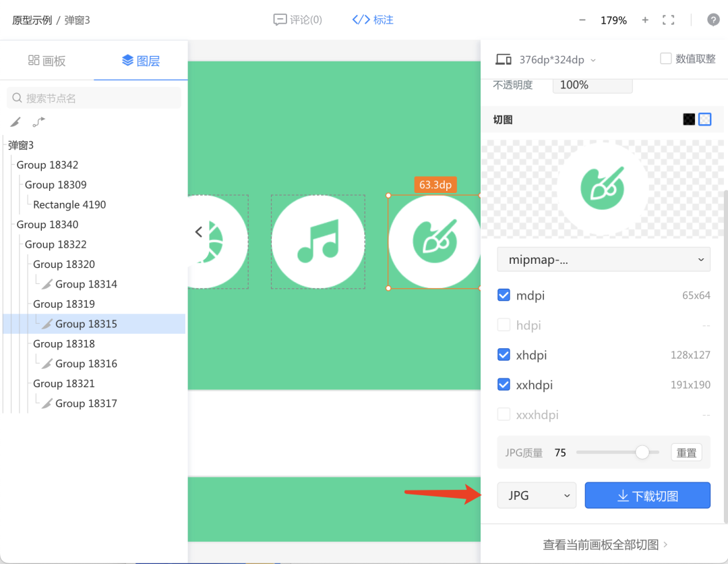Viewport: 728px width, 564px height.
Task: Enable the 数值取整 checkbox
Action: [x=666, y=59]
